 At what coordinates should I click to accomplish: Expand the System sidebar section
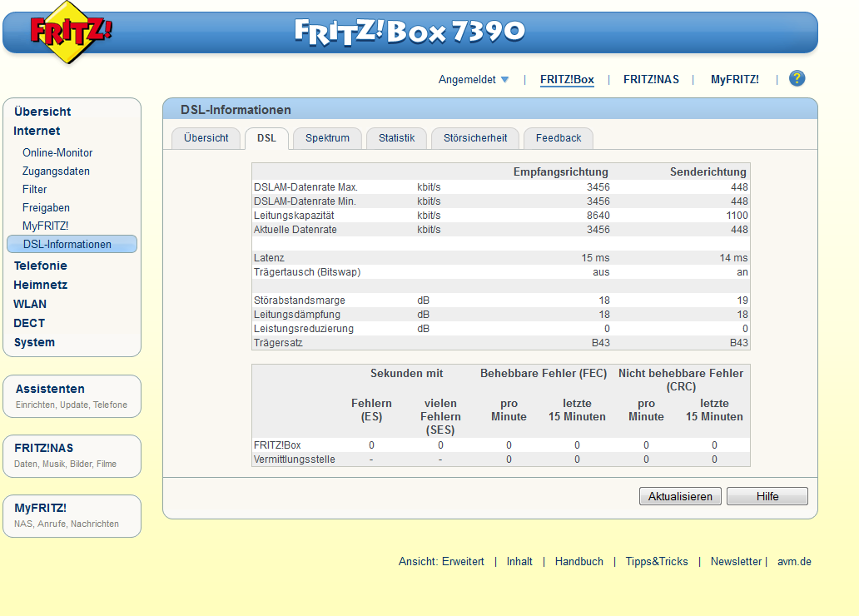(34, 342)
